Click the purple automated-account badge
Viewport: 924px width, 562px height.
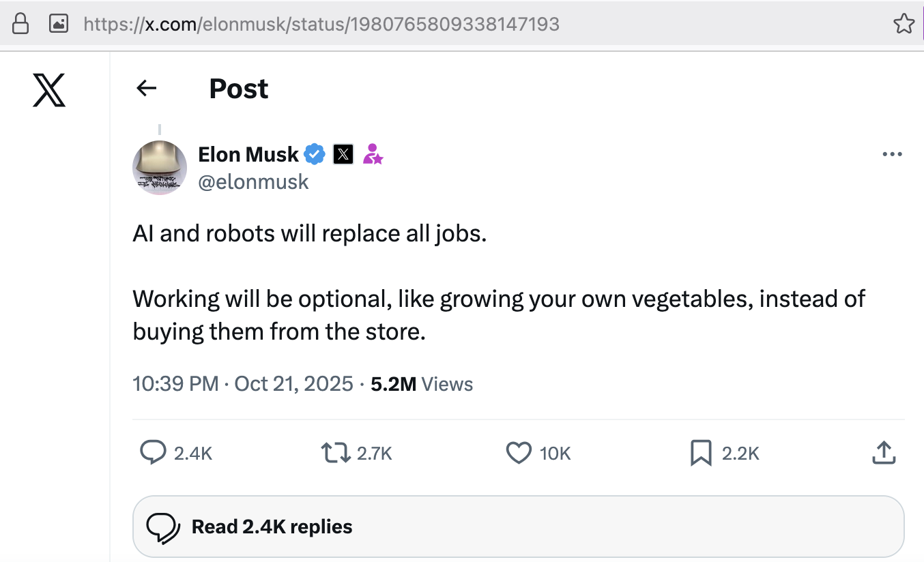373,156
